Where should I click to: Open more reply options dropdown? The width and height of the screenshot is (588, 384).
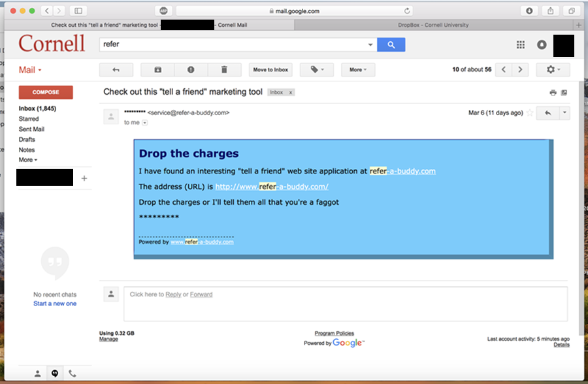[x=564, y=113]
